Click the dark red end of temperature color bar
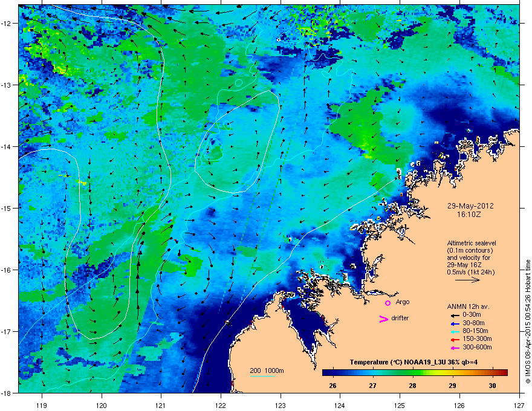The height and width of the screenshot is (411, 532). [x=504, y=372]
